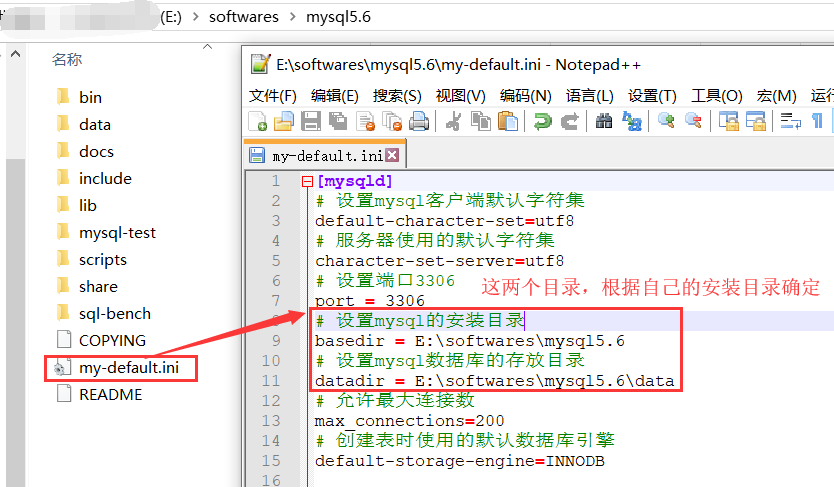834x487 pixels.
Task: Click the New file toolbar icon
Action: point(258,121)
